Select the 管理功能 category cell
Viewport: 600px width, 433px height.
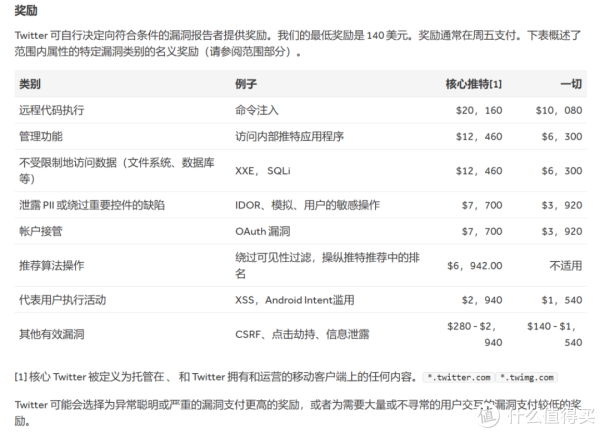click(x=41, y=136)
